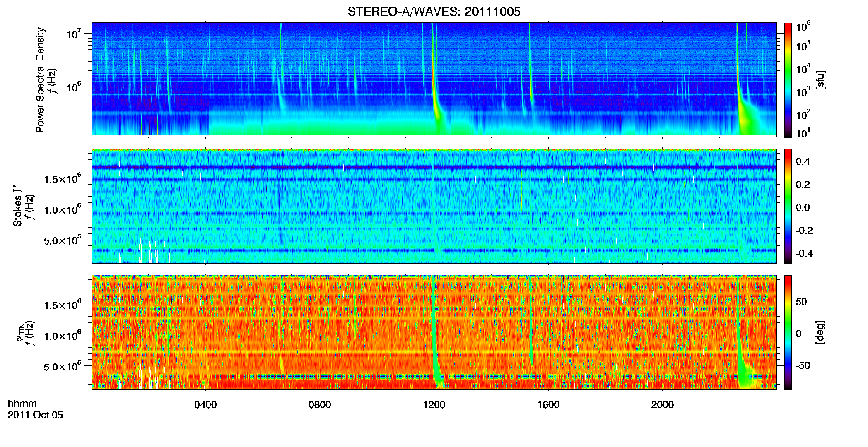This screenshot has width=868, height=447.
Task: Click the Stokes V axis label
Action: (17, 205)
